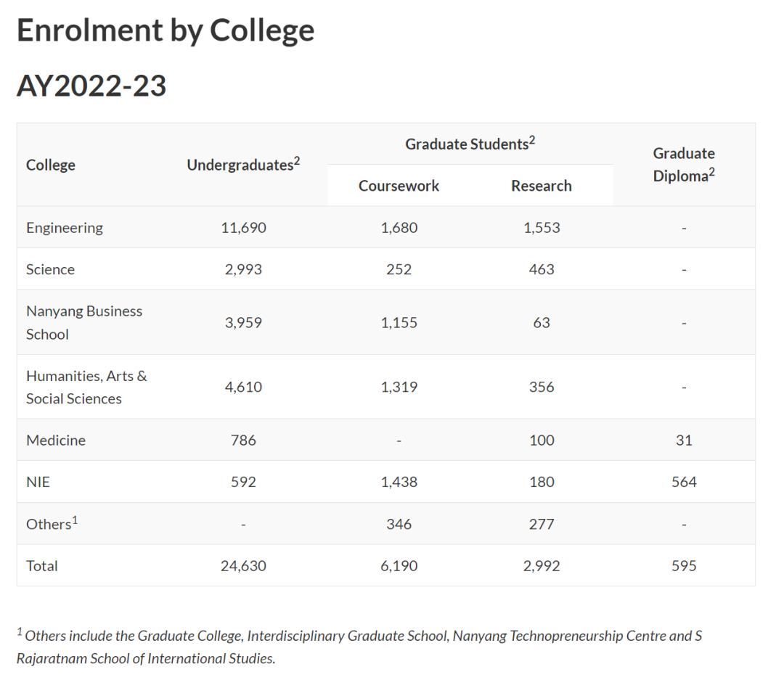This screenshot has width=784, height=680.
Task: Select NIE Graduate Diploma value 564
Action: tap(684, 483)
